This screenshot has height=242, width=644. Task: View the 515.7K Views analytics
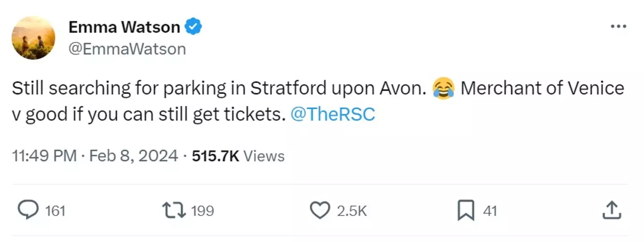(238, 156)
